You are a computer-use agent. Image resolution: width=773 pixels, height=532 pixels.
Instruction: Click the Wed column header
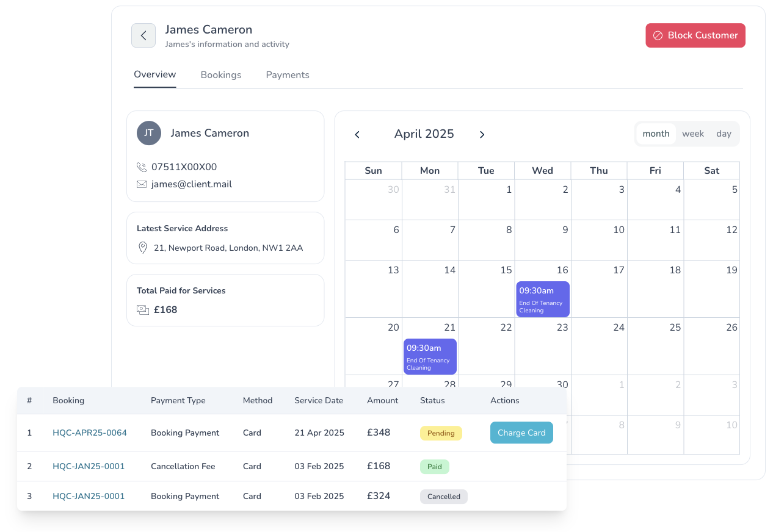click(543, 171)
